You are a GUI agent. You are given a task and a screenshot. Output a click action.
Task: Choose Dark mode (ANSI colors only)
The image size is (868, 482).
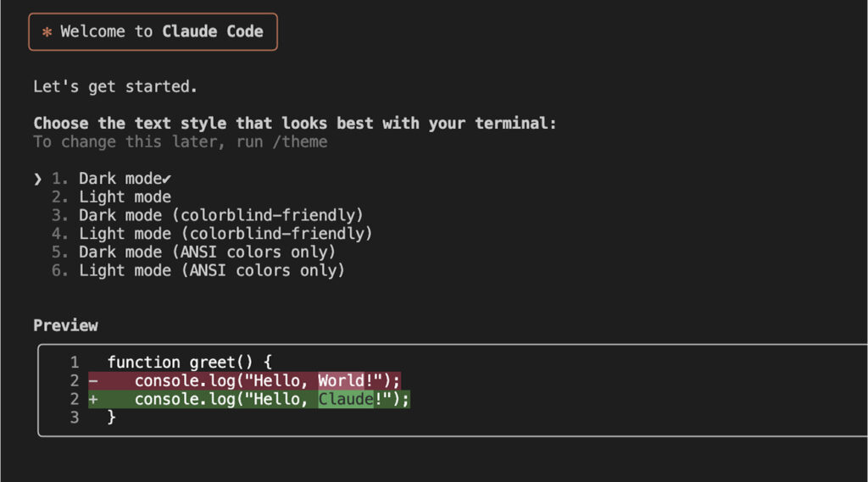207,252
